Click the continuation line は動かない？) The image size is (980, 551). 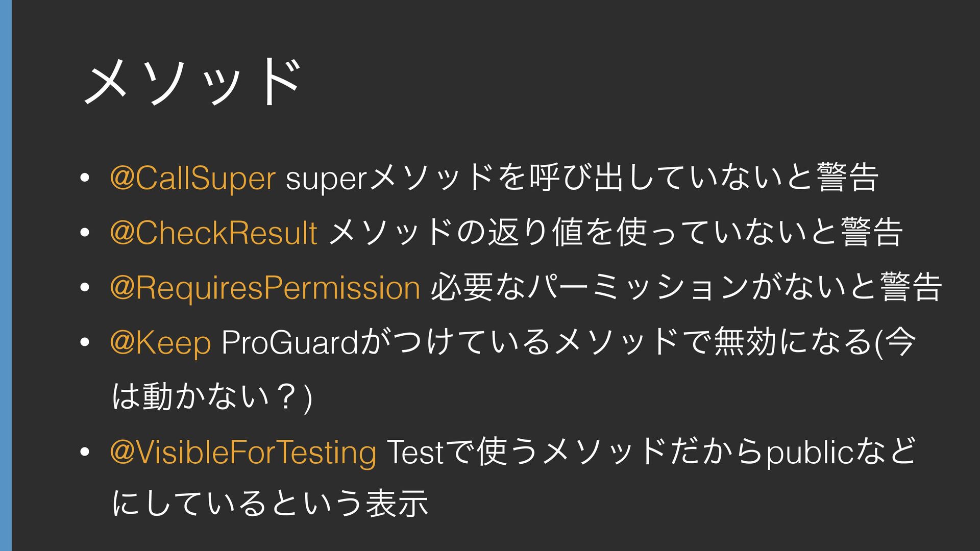(212, 398)
